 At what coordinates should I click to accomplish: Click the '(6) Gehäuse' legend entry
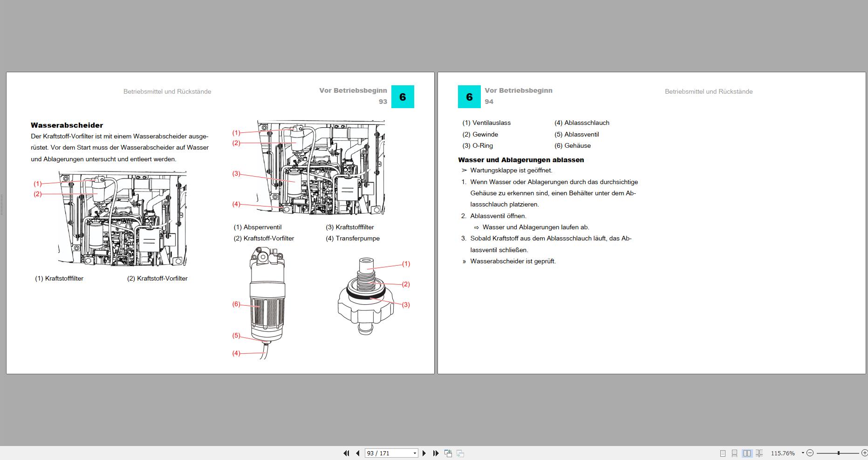click(573, 145)
